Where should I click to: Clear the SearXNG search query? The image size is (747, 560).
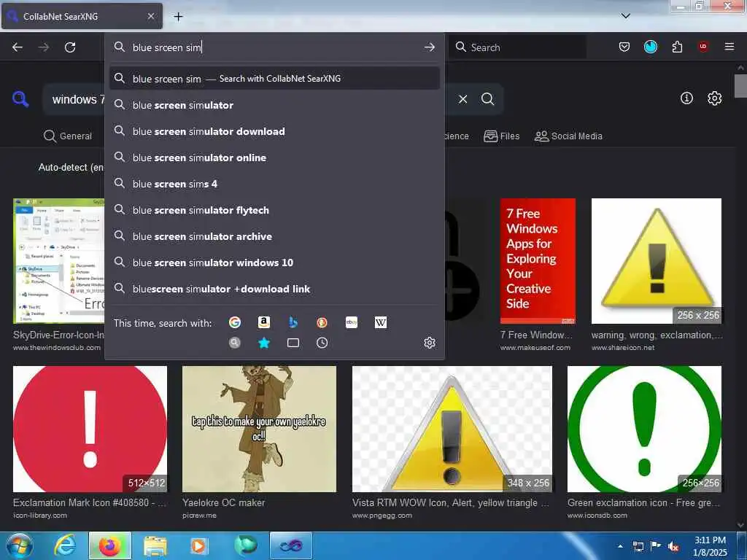click(462, 99)
